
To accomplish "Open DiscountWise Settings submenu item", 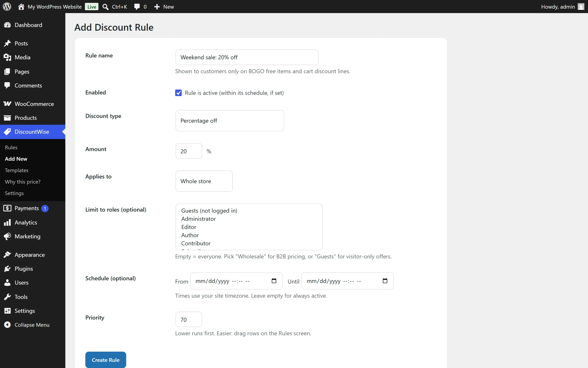I will point(14,193).
